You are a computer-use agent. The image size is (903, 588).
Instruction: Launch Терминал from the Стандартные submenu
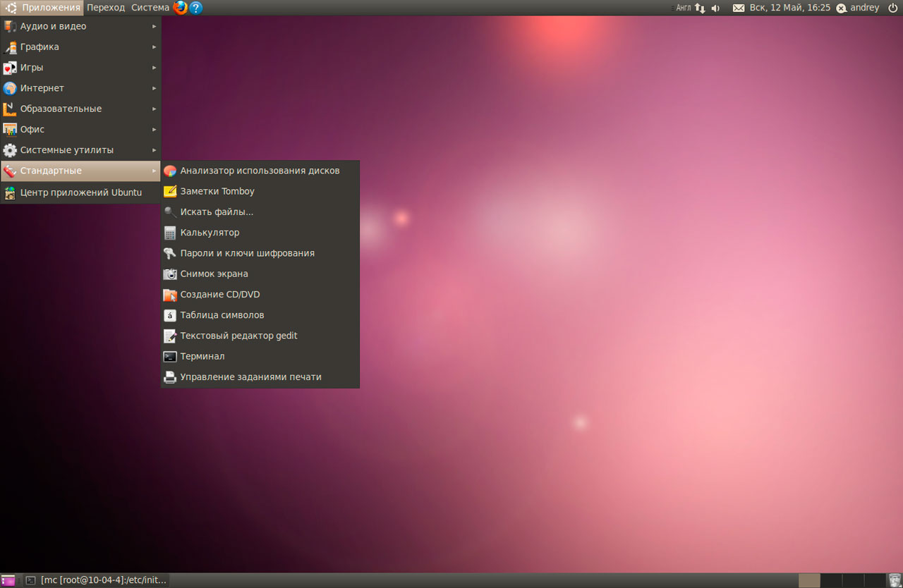coord(202,356)
